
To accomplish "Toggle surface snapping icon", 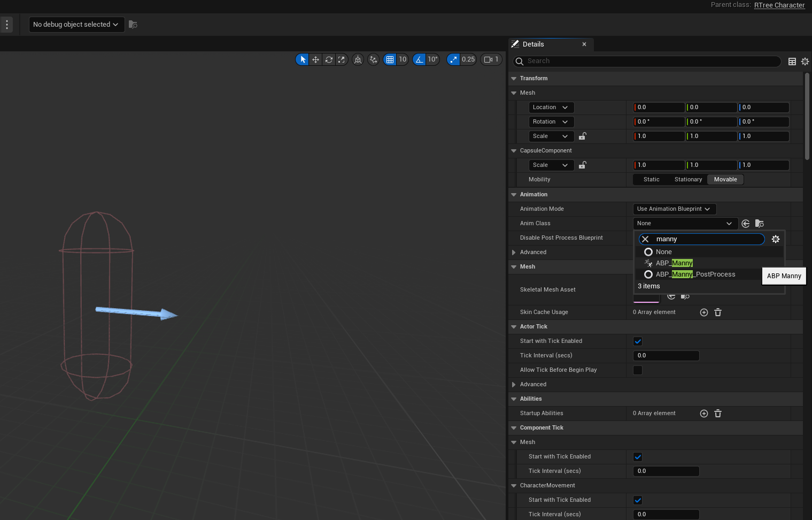I will 373,59.
